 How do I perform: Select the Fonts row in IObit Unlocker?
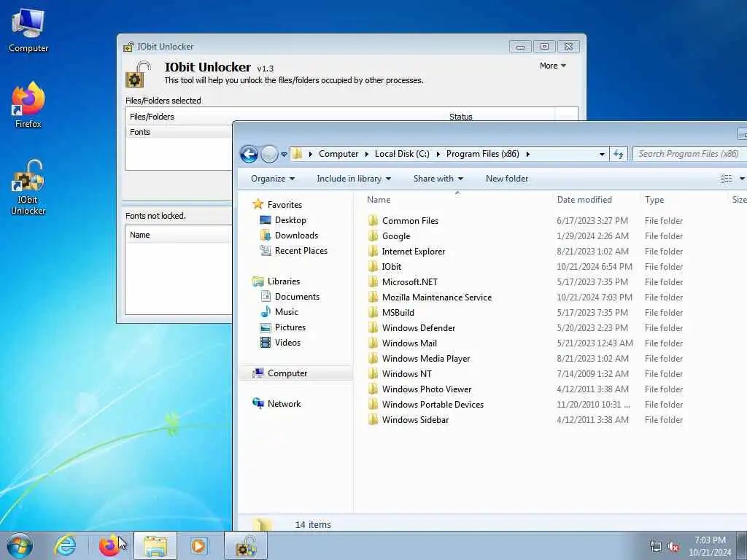pyautogui.click(x=179, y=132)
